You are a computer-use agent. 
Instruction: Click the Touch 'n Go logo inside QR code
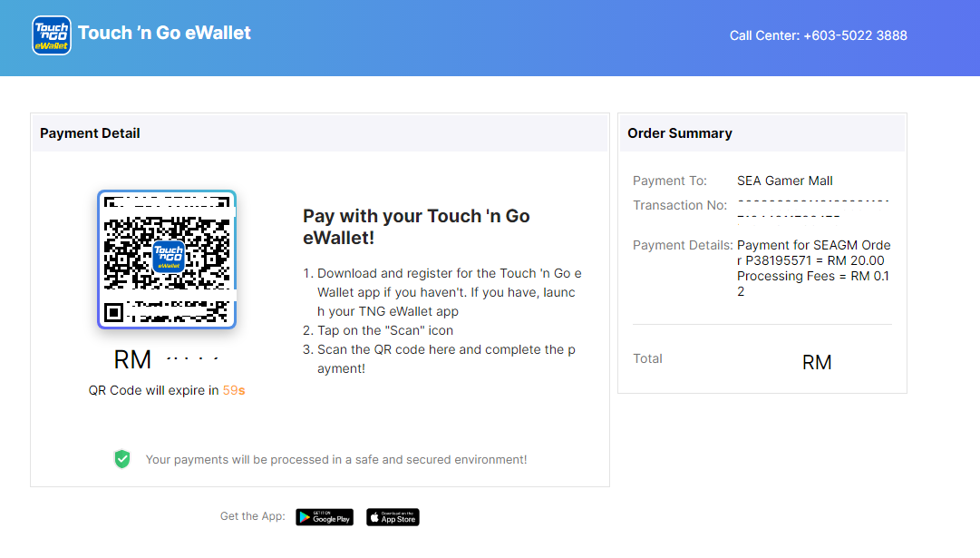[x=169, y=257]
